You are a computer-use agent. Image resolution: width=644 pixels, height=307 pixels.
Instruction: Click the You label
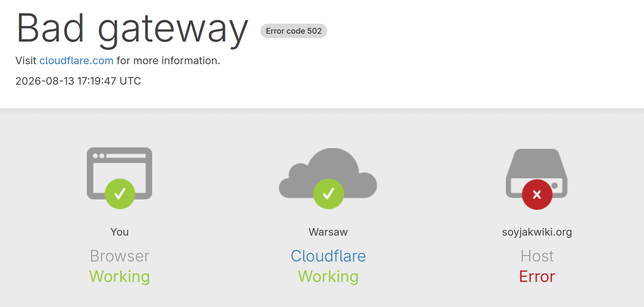[x=119, y=232]
